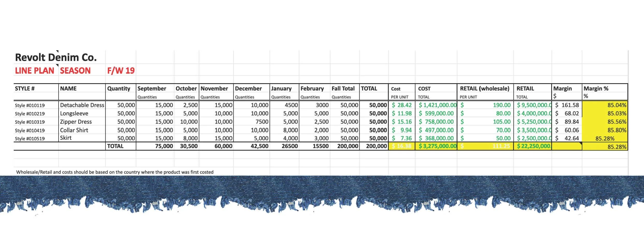Click the December column header

pos(248,89)
